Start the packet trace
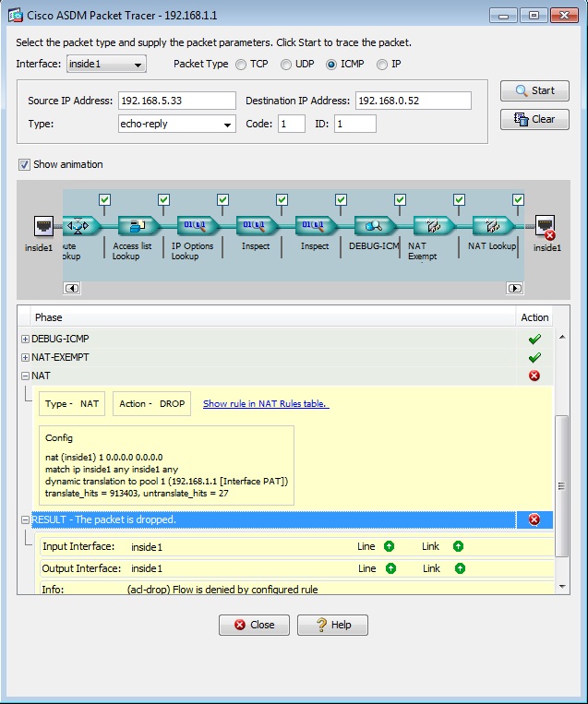The height and width of the screenshot is (704, 588). click(x=534, y=90)
